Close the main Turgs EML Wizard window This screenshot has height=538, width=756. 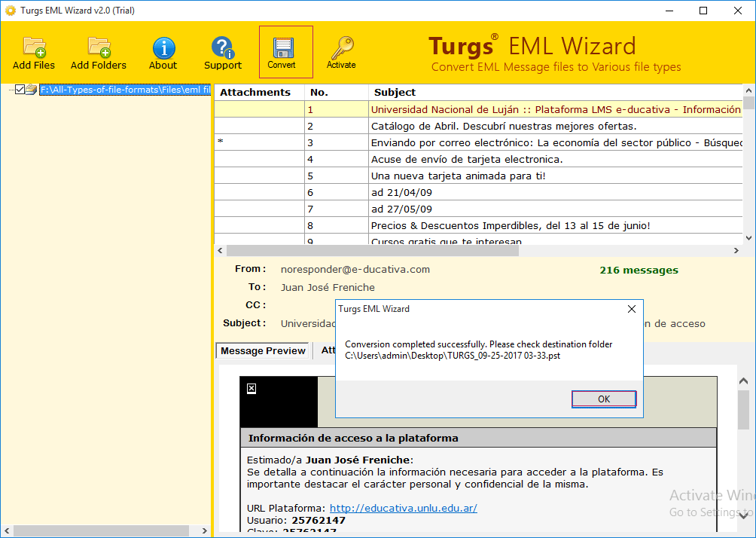pos(738,11)
